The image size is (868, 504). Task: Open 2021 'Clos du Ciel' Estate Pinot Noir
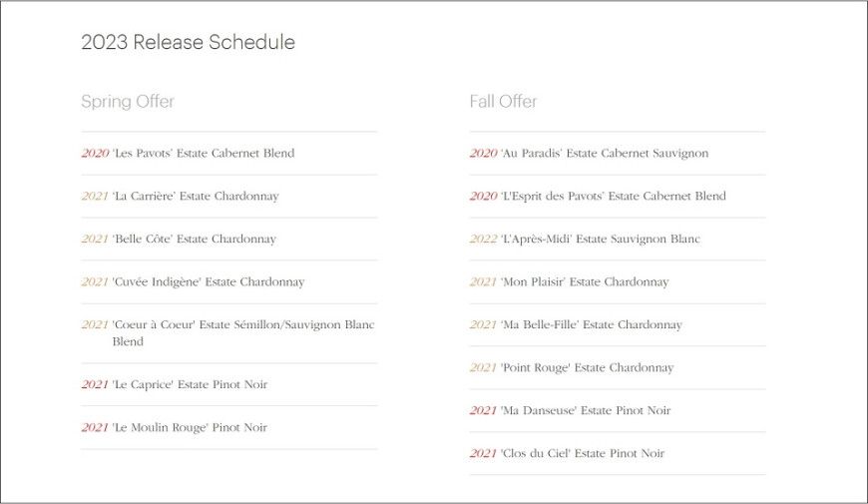[567, 453]
